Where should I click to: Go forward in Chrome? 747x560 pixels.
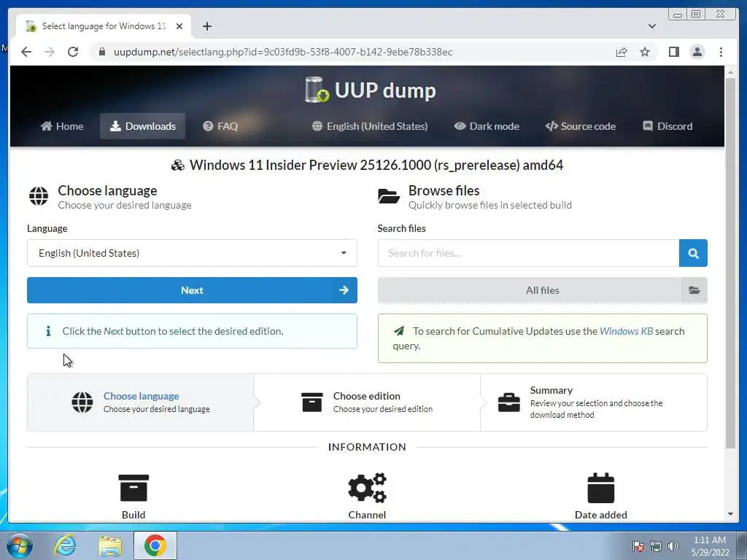click(50, 52)
